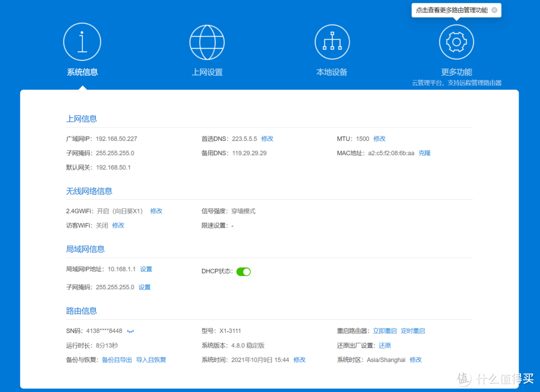
Task: Click 备份且导出 to export backup
Action: (x=116, y=359)
